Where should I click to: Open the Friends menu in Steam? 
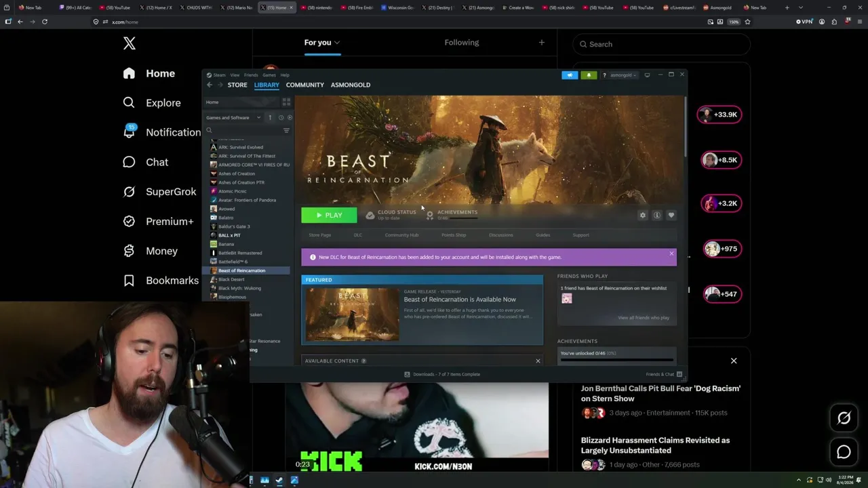pos(251,75)
